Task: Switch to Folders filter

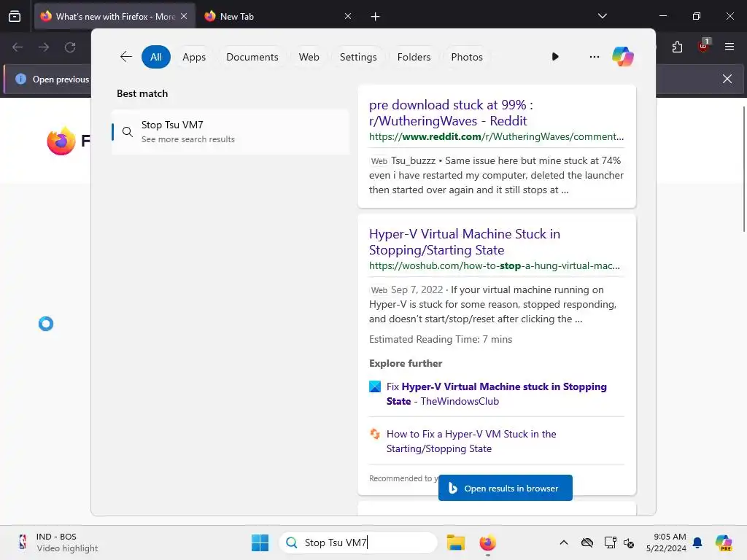Action: pos(414,57)
